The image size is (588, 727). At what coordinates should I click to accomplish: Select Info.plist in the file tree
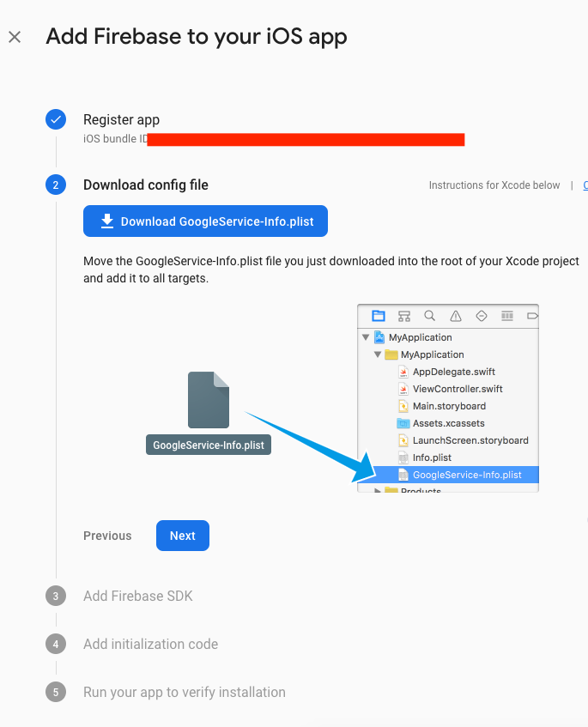(x=448, y=457)
